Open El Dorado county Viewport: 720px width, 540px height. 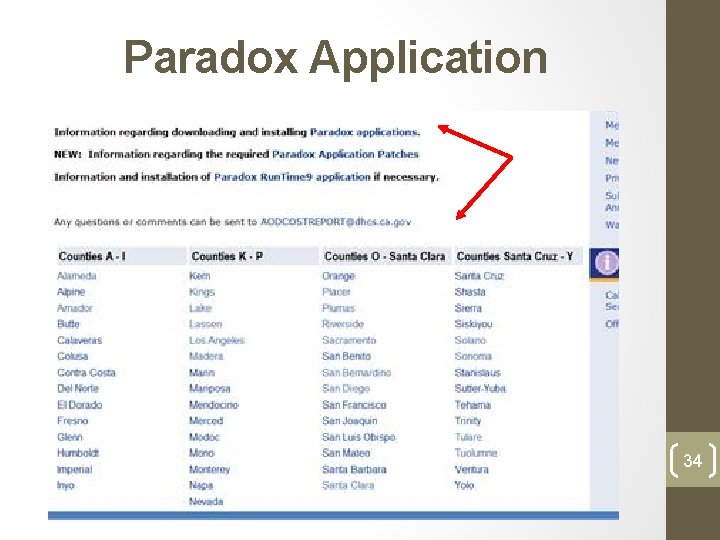click(79, 405)
